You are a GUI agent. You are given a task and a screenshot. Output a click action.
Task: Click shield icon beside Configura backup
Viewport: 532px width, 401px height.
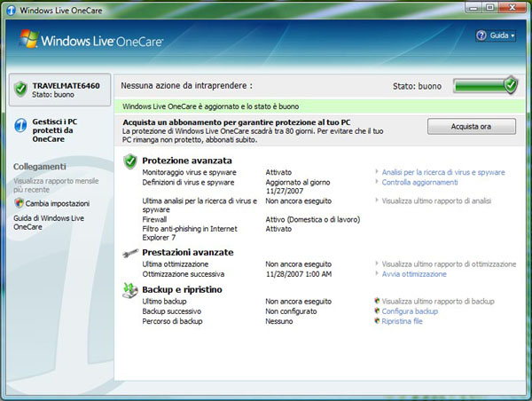tap(377, 311)
